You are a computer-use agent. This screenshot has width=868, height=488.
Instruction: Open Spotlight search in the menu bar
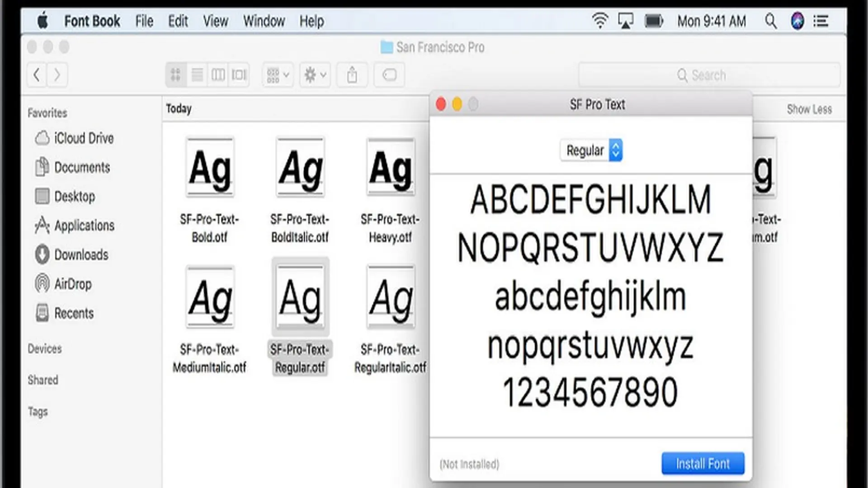click(770, 21)
